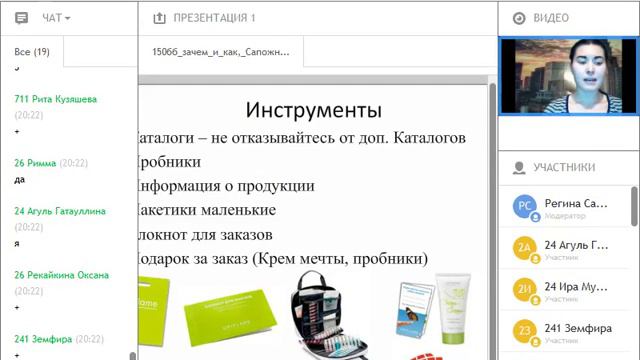Click slide line about доп. Каталогов
This screenshot has height=360, width=640.
(302, 138)
